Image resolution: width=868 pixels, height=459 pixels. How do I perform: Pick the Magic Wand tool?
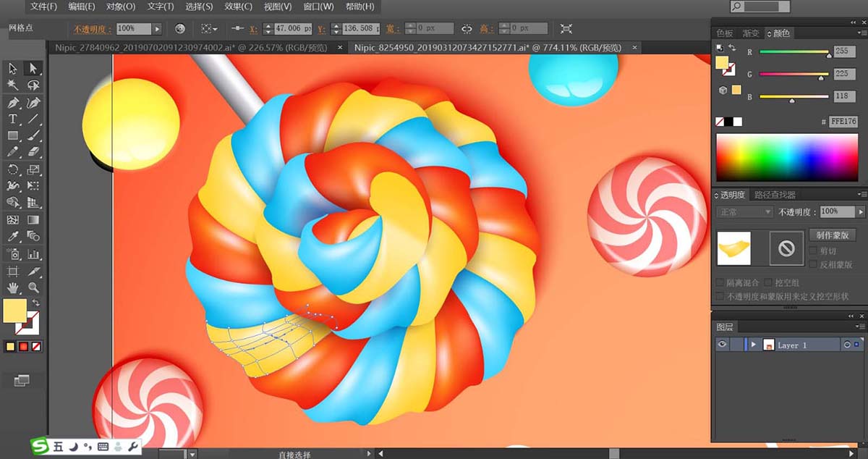click(x=13, y=85)
